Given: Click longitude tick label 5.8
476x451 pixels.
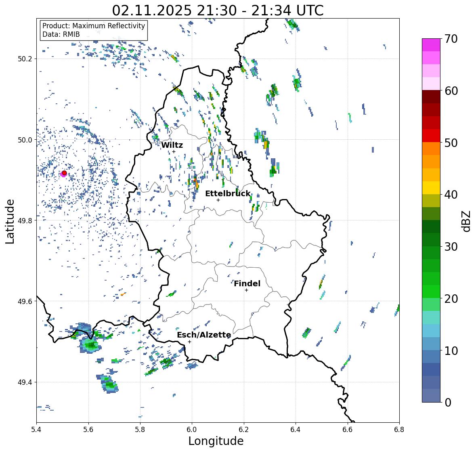Looking at the screenshot, I should point(140,430).
